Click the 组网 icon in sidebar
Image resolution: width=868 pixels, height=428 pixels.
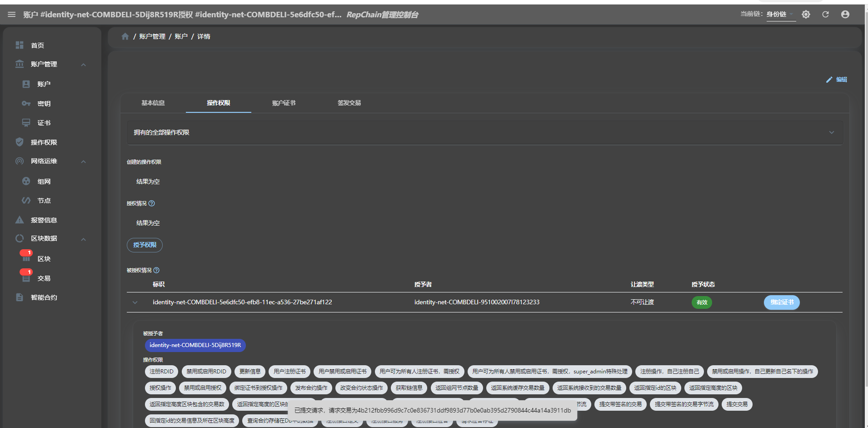pyautogui.click(x=26, y=181)
